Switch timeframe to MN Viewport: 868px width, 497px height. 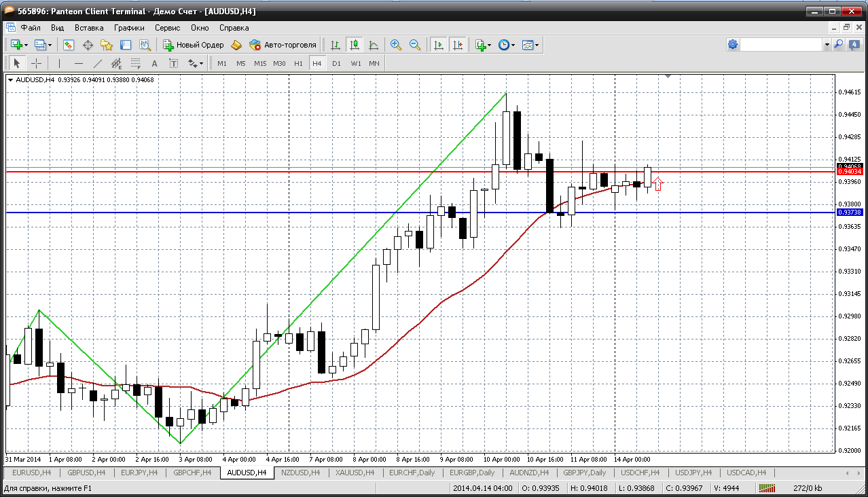(374, 63)
